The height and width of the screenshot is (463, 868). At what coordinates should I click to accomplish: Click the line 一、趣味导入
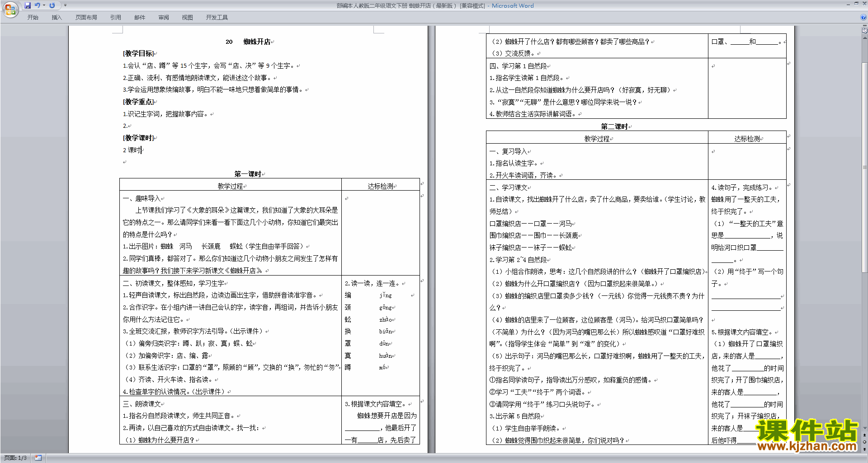142,198
